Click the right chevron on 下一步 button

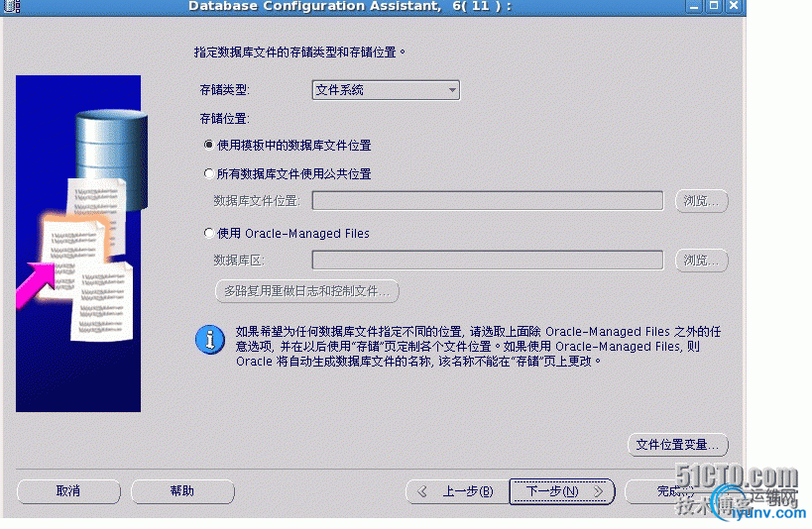pos(598,491)
